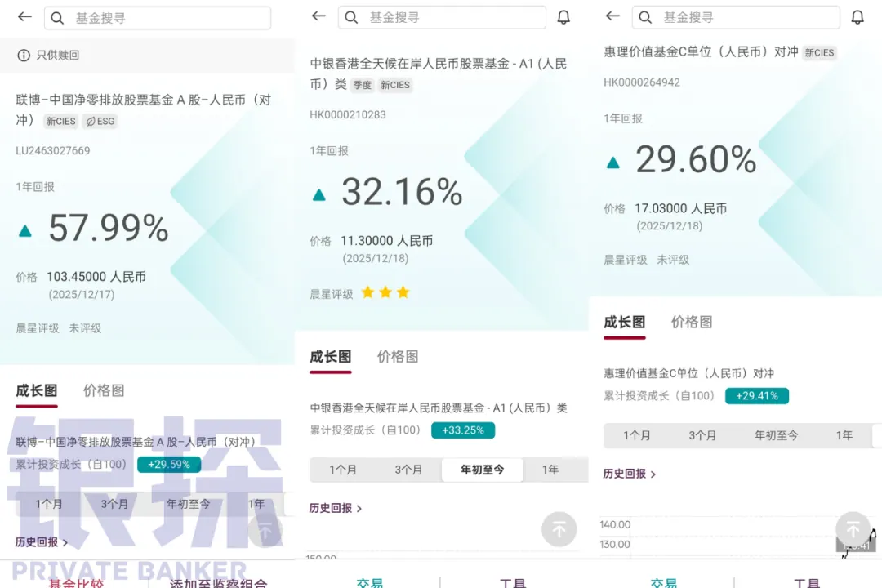This screenshot has width=882, height=588.
Task: Click +33.25% growth badge
Action: click(463, 430)
